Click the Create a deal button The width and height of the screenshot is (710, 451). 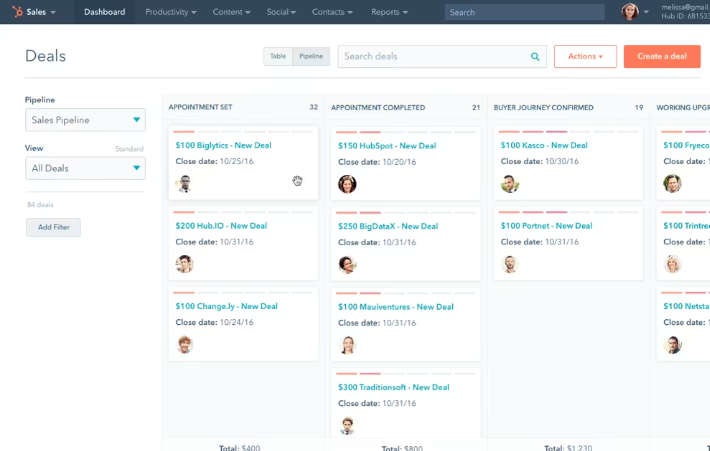click(662, 56)
